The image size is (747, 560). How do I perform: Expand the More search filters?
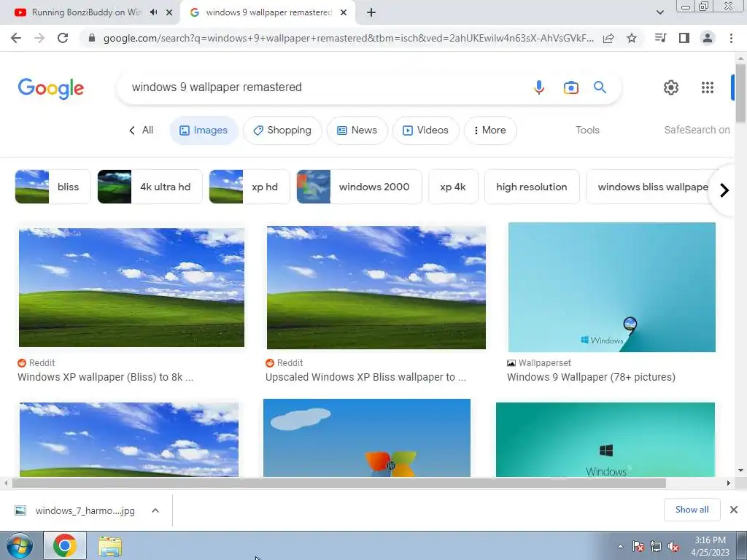pos(490,131)
